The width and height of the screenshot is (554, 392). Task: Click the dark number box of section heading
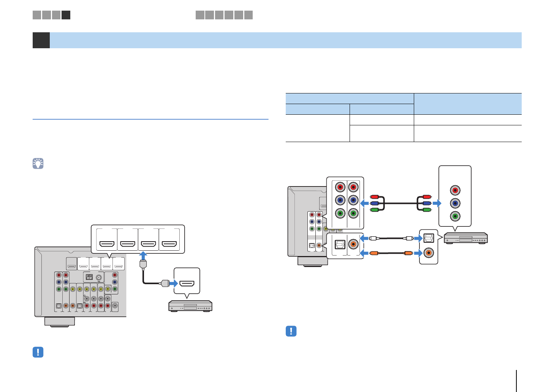coord(41,40)
